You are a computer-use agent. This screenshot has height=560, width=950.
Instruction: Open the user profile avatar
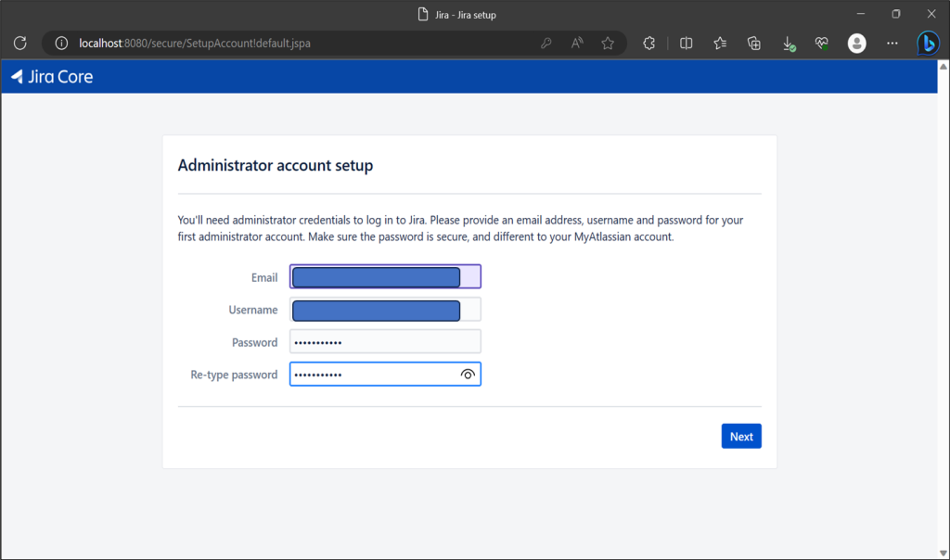coord(856,43)
